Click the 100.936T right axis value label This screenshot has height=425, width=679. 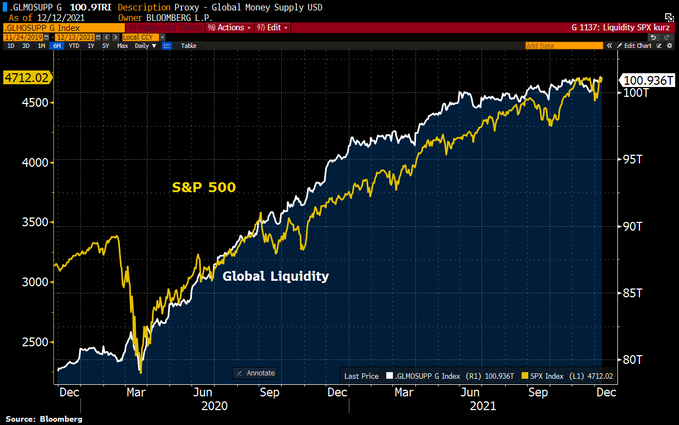coord(647,81)
